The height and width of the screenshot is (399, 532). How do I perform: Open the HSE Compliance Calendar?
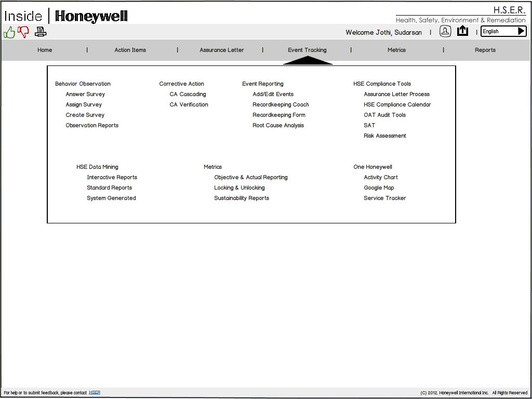click(x=397, y=104)
